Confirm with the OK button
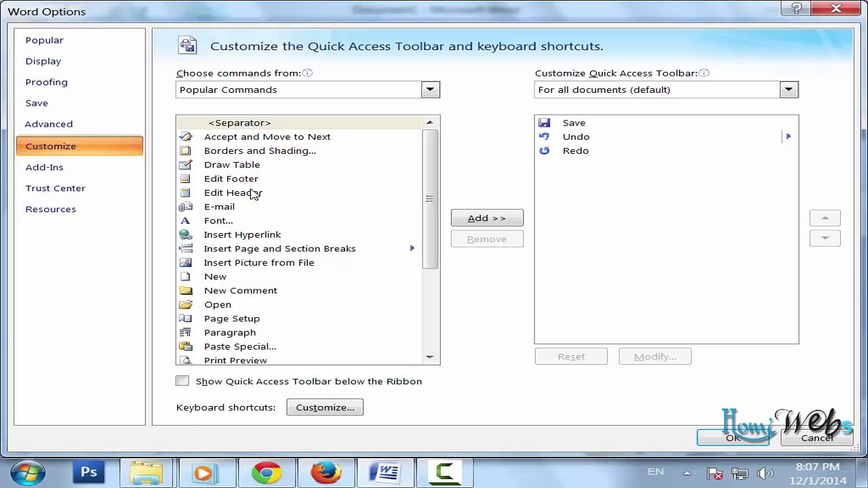Image resolution: width=868 pixels, height=488 pixels. 733,438
